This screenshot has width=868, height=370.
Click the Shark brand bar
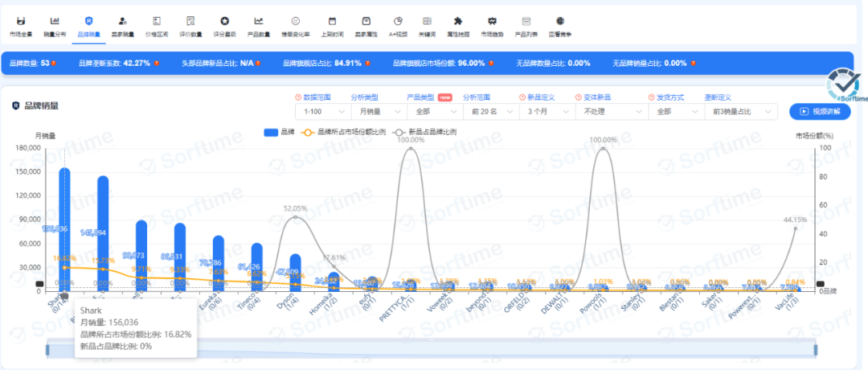pyautogui.click(x=65, y=228)
